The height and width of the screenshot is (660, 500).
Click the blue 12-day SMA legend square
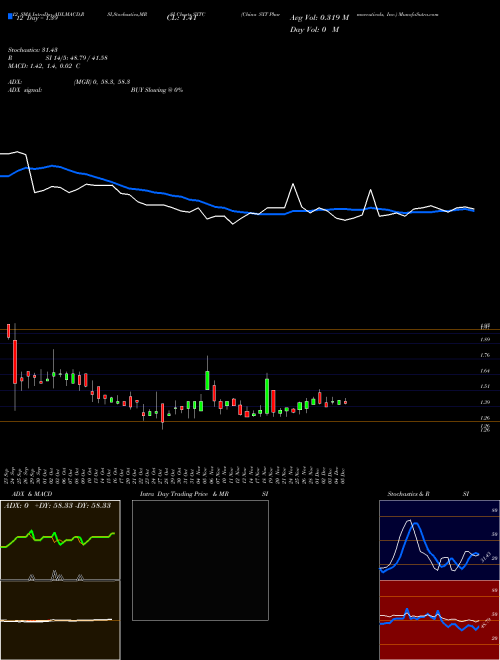click(x=10, y=16)
